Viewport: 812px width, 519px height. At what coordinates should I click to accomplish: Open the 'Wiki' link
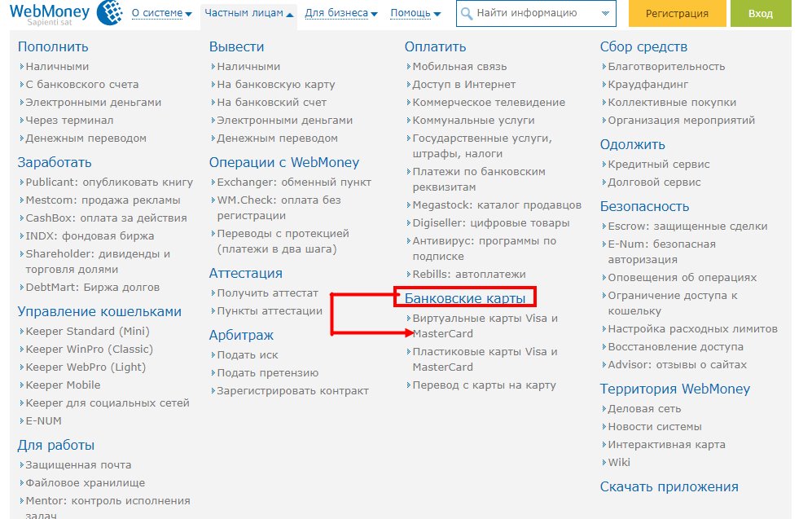(619, 463)
